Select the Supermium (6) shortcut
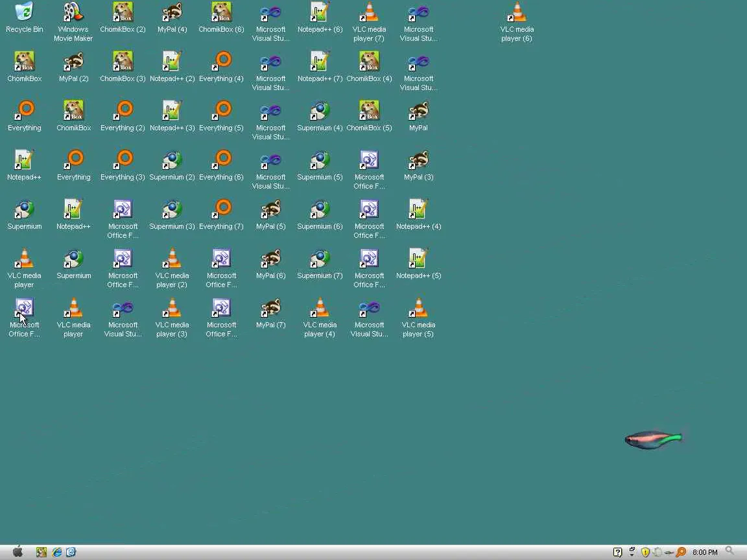747x560 pixels. pyautogui.click(x=320, y=215)
